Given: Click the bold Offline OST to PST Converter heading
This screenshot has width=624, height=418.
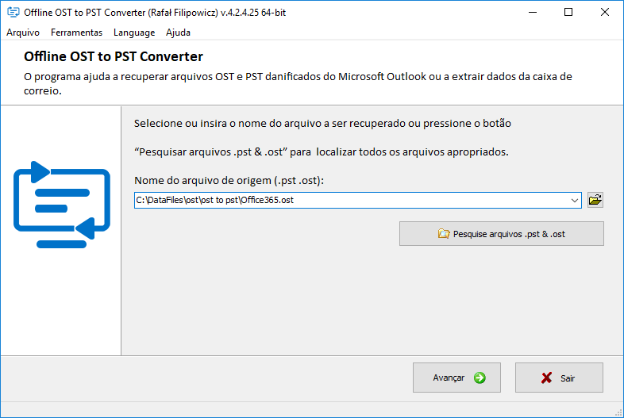Looking at the screenshot, I should (113, 57).
